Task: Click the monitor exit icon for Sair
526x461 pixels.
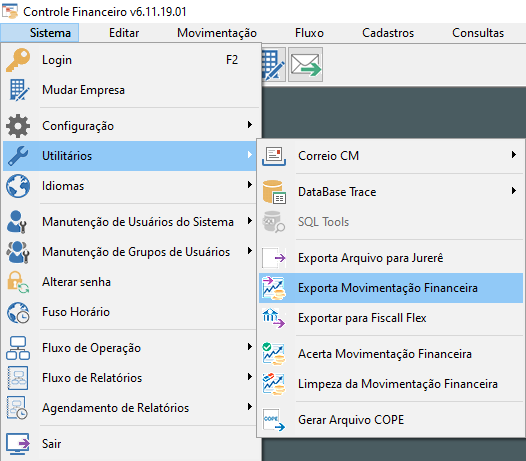Action: click(18, 444)
